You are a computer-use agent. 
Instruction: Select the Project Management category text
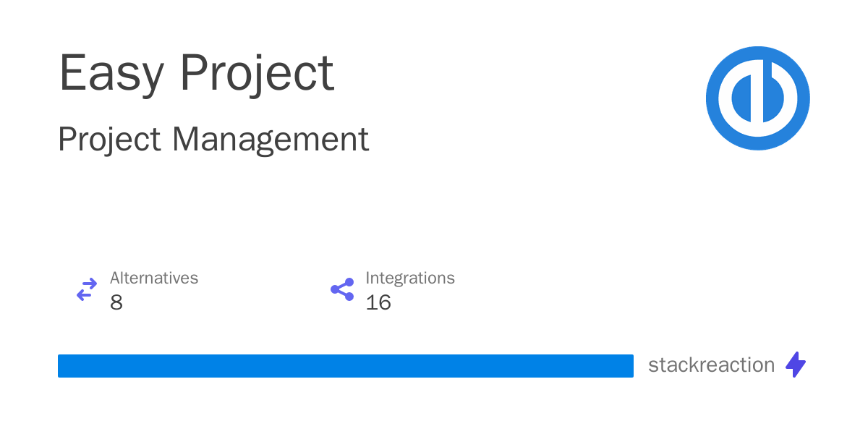(213, 140)
